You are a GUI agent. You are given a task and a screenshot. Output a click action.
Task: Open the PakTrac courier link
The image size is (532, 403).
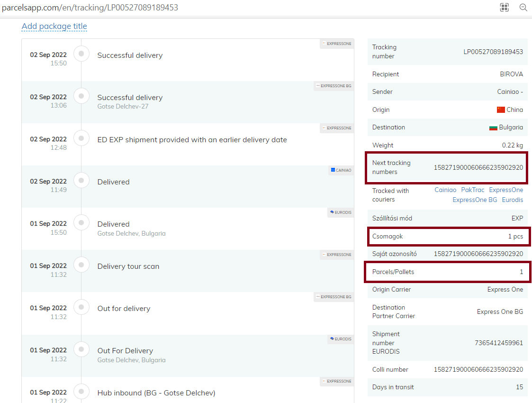point(472,190)
